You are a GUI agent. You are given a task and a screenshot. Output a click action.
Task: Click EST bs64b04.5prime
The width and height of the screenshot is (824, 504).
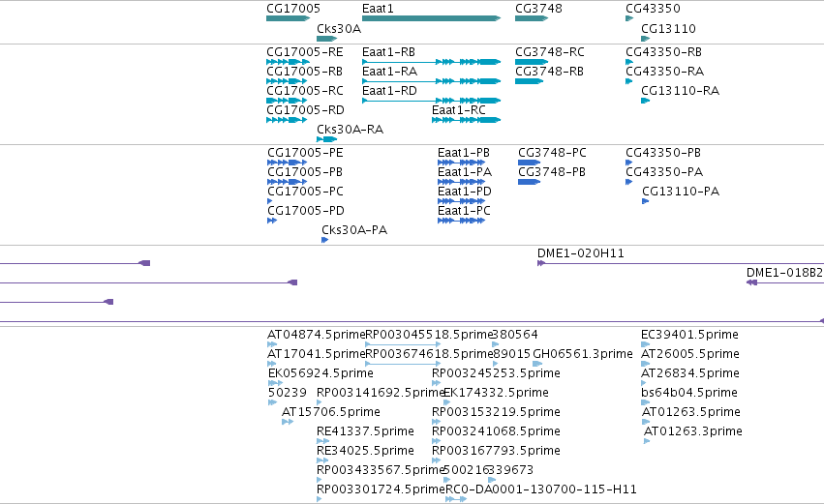click(x=689, y=393)
